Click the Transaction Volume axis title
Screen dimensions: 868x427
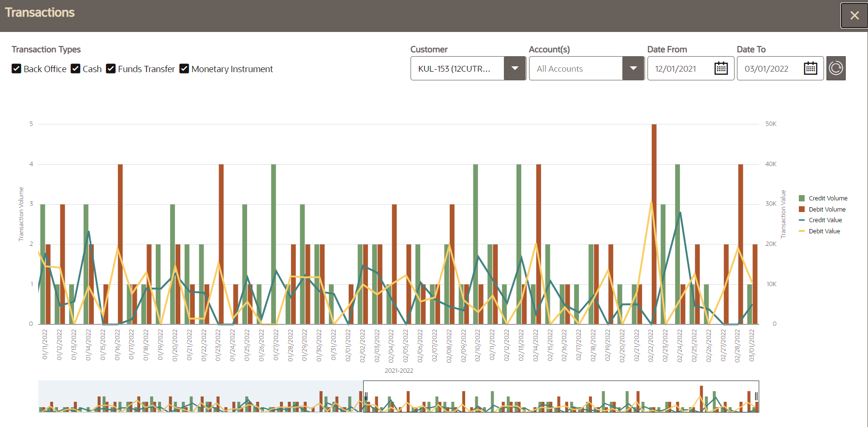tap(21, 214)
